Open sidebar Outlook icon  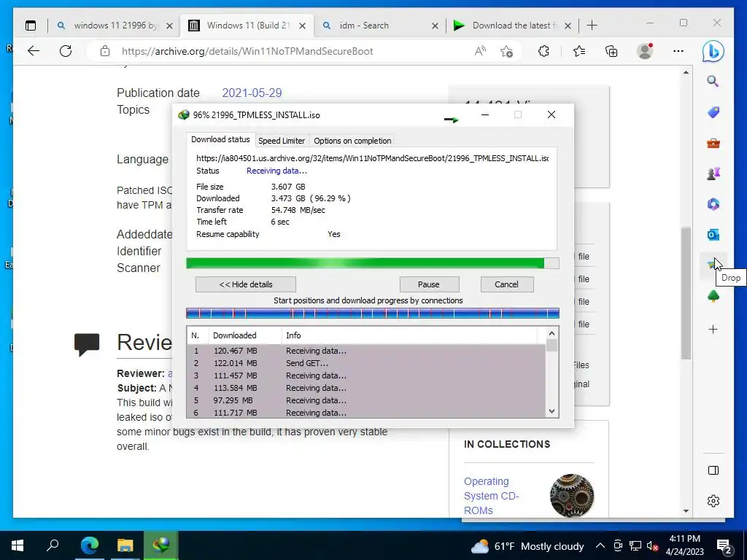(x=713, y=234)
